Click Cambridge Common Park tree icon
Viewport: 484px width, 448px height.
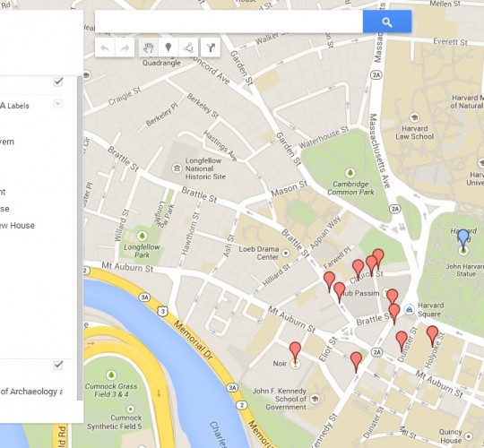pos(350,173)
